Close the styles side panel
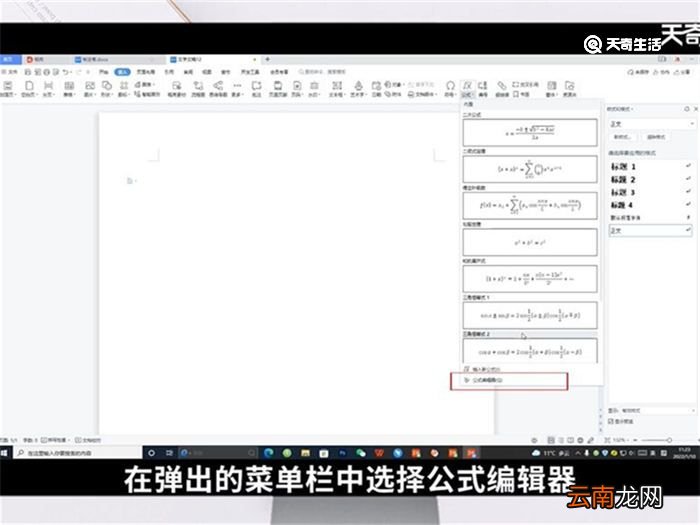 click(x=696, y=109)
